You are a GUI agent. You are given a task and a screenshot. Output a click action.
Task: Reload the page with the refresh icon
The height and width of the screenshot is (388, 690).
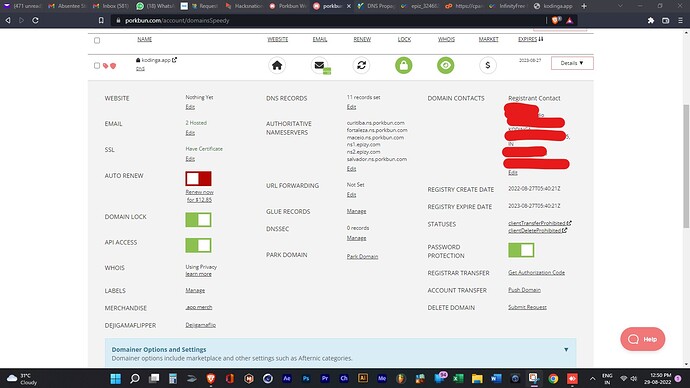[x=36, y=20]
